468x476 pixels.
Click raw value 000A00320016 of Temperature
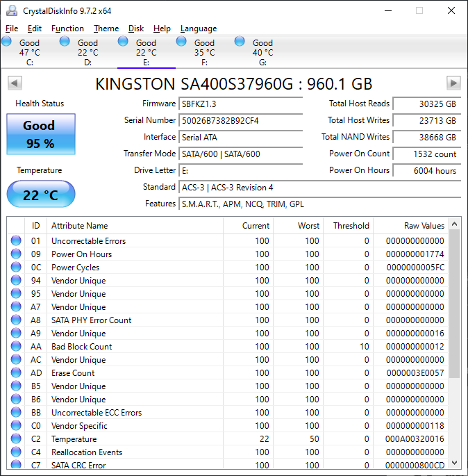415,439
